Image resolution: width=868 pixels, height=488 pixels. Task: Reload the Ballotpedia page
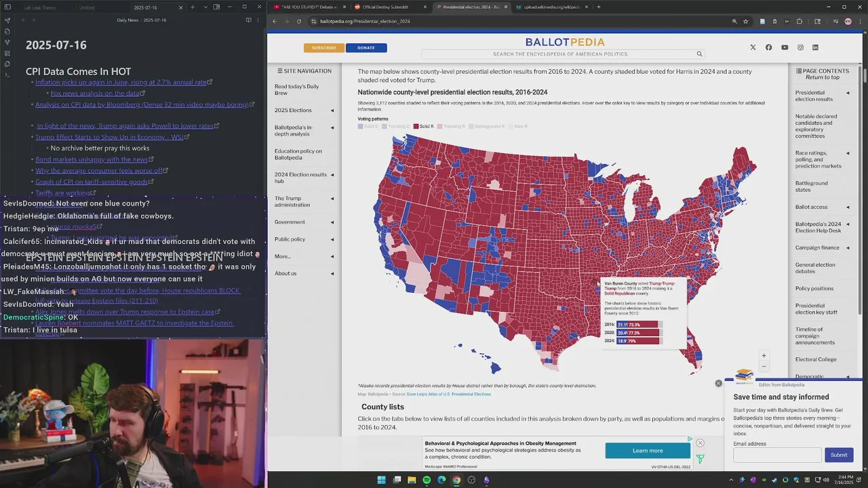298,21
